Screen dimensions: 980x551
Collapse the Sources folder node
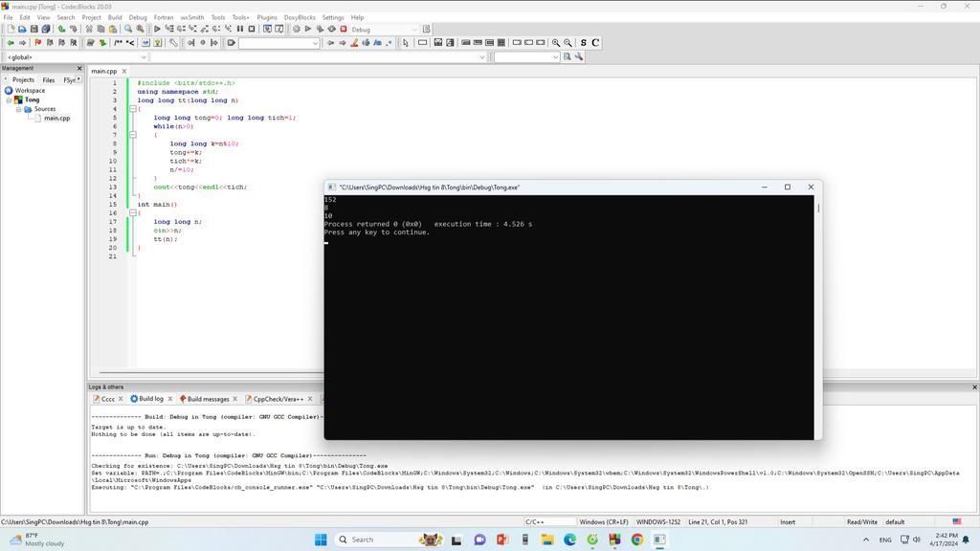[x=18, y=109]
